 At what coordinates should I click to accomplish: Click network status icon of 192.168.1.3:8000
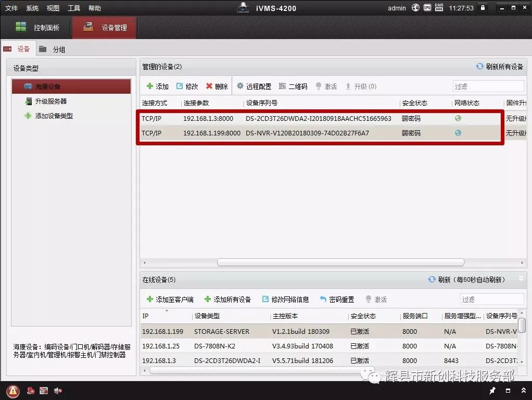(x=458, y=118)
